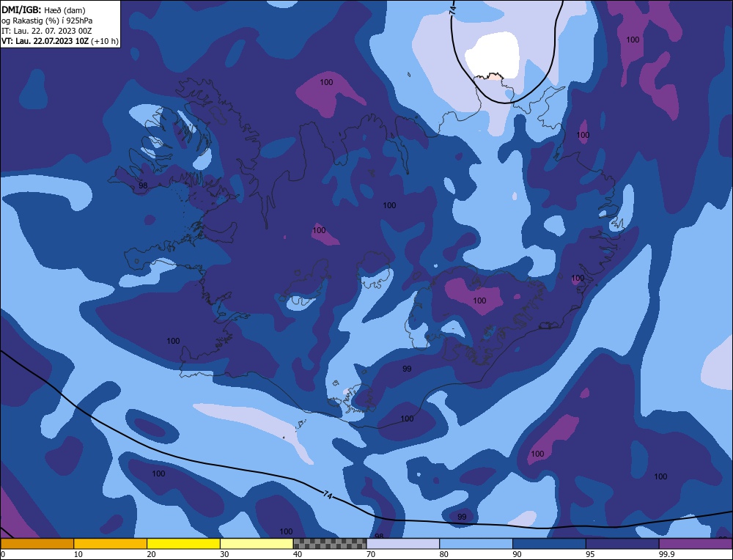This screenshot has height=560, width=733.
Task: Click the legend tick label '99.9'
Action: [666, 554]
